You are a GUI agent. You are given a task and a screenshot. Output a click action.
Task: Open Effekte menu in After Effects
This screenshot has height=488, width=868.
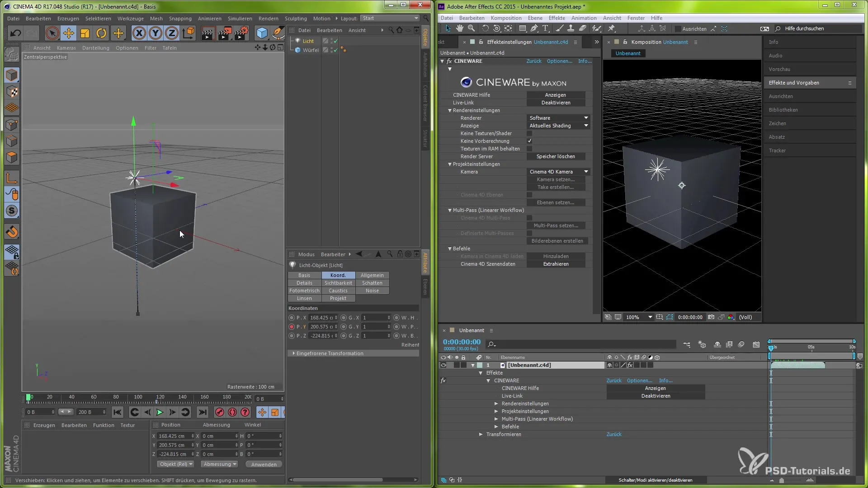coord(557,18)
